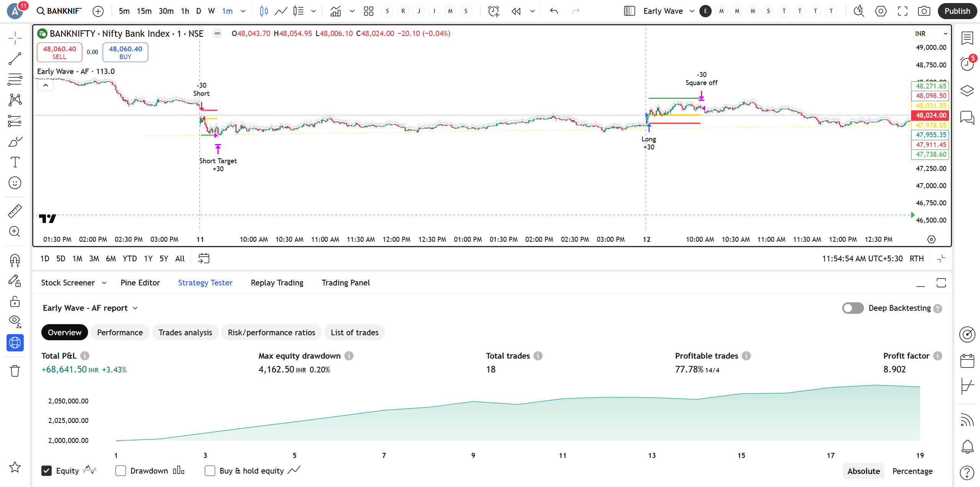Open the alerts clock panel
Screen dimensions: 980x487
[967, 64]
